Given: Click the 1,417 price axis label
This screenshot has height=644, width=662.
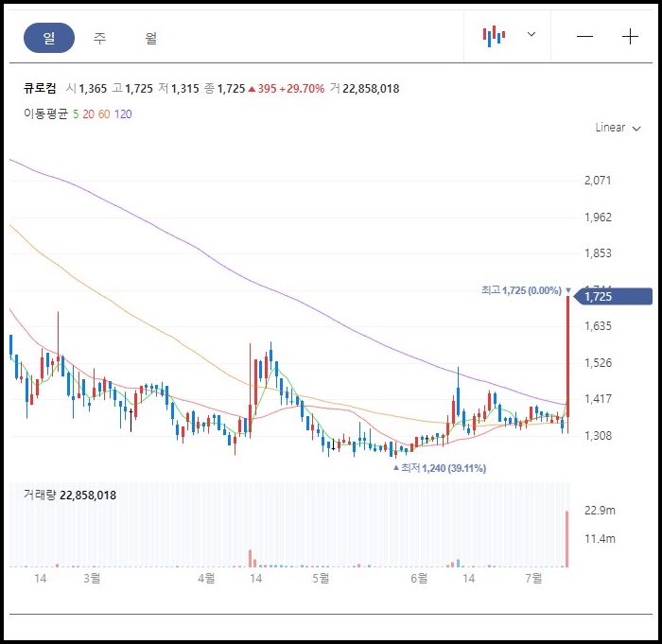Looking at the screenshot, I should click(x=598, y=399).
